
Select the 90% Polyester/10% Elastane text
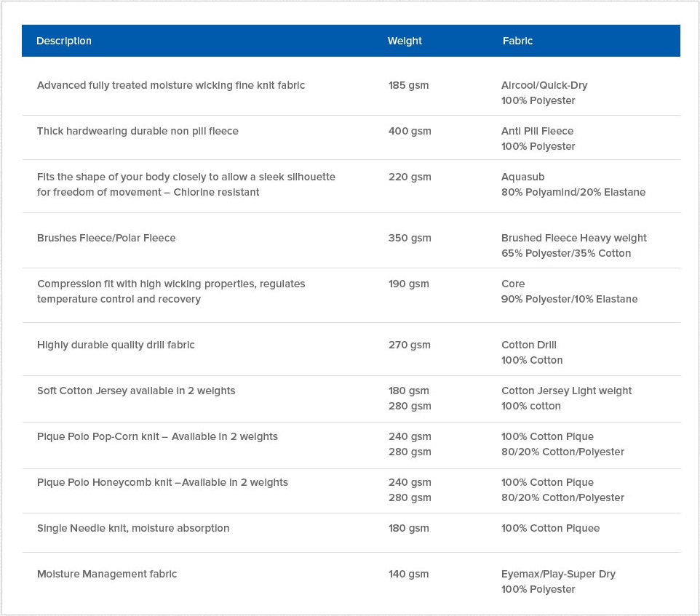[569, 299]
